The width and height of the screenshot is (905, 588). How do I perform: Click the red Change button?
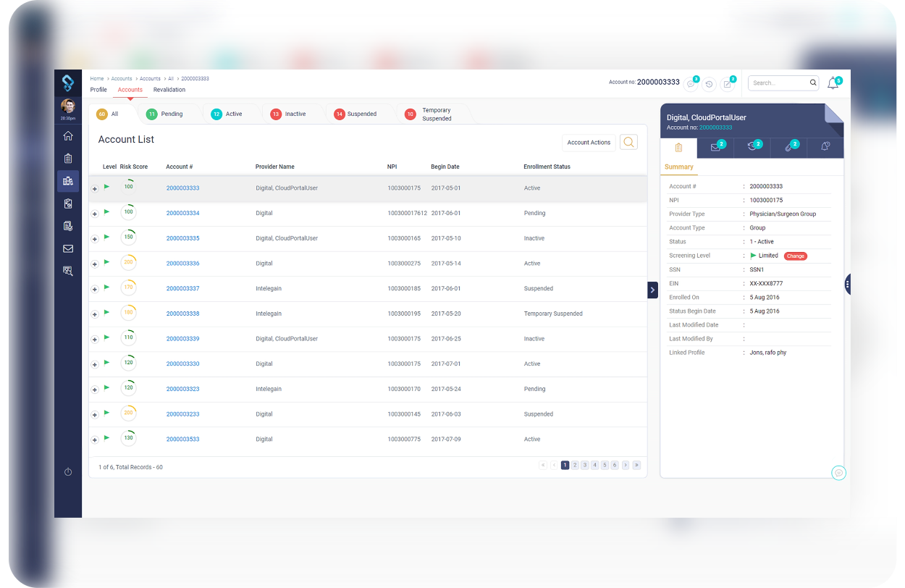click(796, 256)
